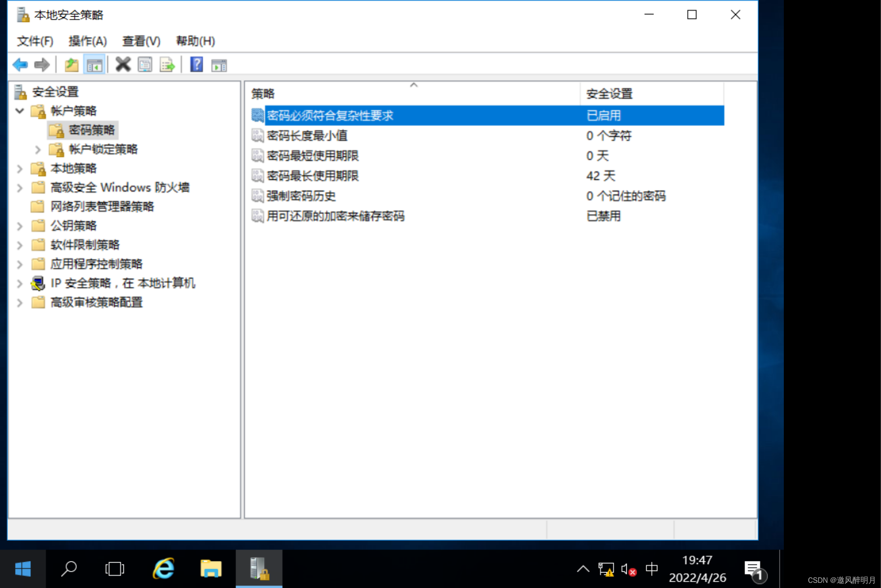This screenshot has height=588, width=881.
Task: Toggle the console tree visibility toolbar button
Action: [x=94, y=64]
